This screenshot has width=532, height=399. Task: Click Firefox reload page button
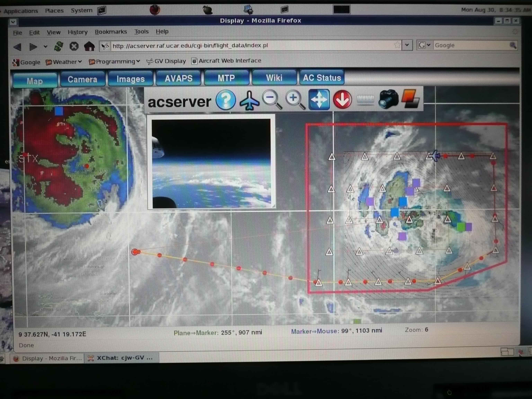(x=59, y=46)
